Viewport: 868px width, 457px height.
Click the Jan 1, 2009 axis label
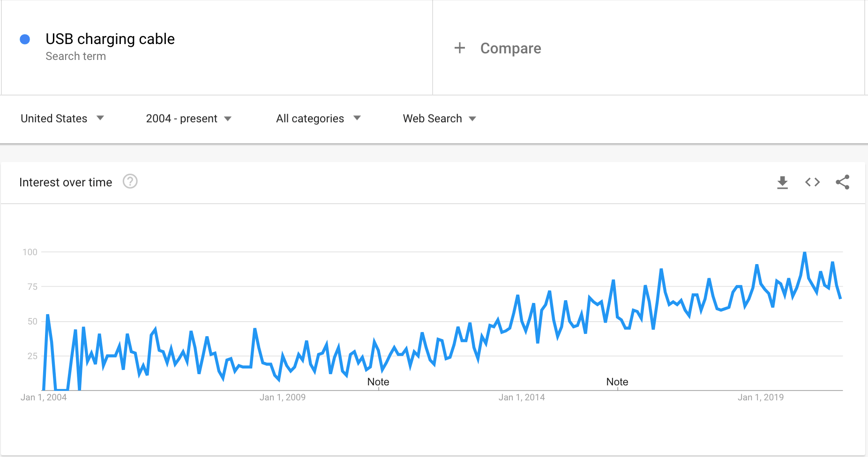[x=283, y=398]
